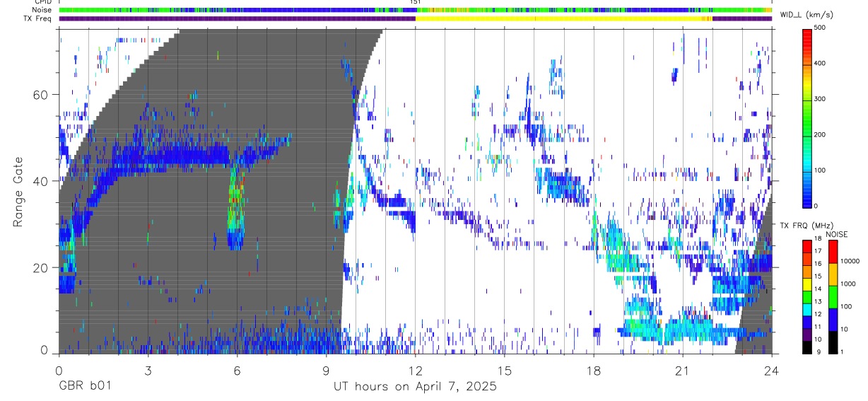Image resolution: width=868 pixels, height=401 pixels.
Task: Pick the red top of the width colorbar
Action: coord(807,35)
